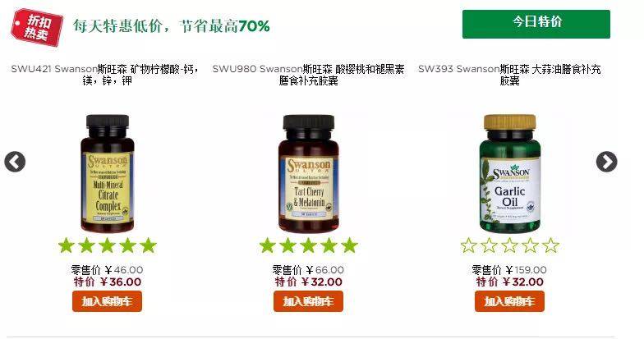
Task: Open the SWU980 tart cherry melatonin title
Action: click(309, 74)
